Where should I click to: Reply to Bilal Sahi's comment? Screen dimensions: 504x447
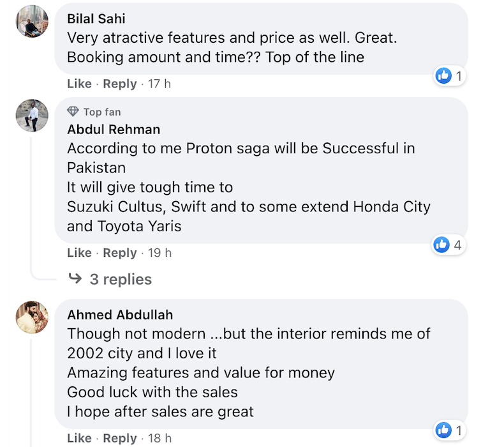click(120, 84)
